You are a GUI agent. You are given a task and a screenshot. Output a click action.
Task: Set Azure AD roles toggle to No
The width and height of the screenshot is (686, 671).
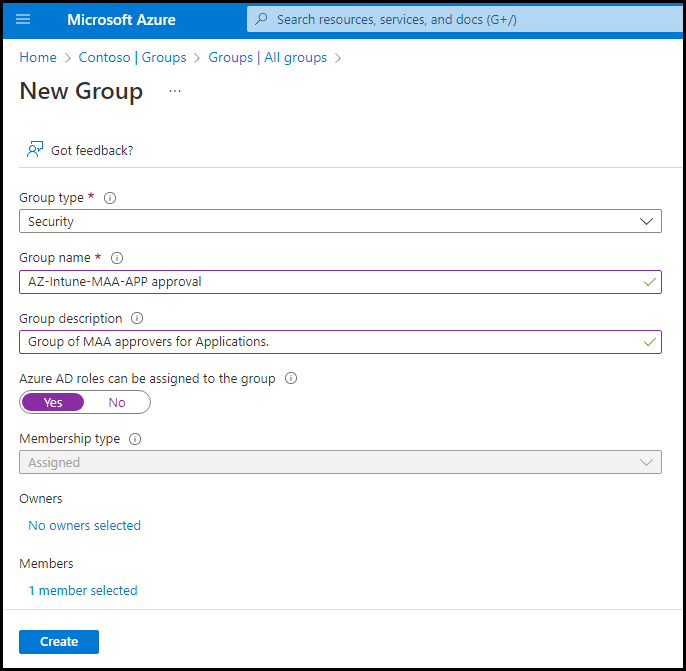(117, 402)
